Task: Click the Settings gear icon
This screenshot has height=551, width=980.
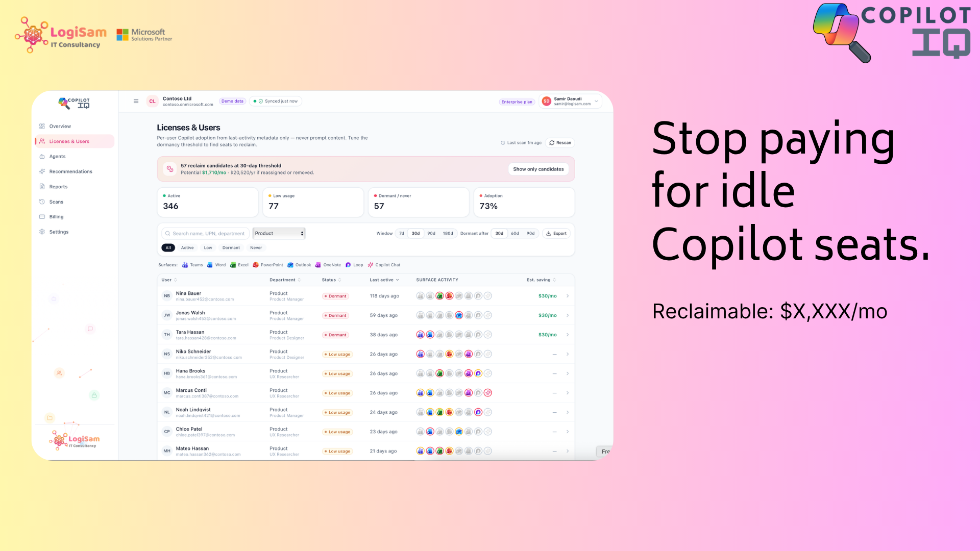Action: coord(42,232)
